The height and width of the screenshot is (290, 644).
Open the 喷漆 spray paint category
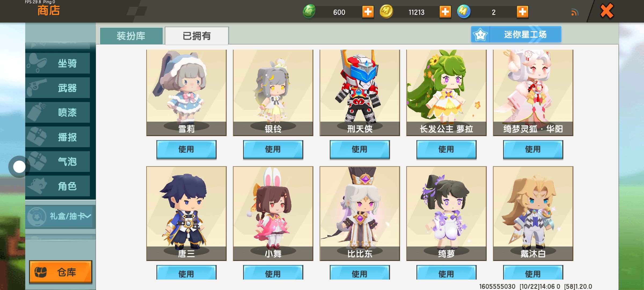pos(58,112)
